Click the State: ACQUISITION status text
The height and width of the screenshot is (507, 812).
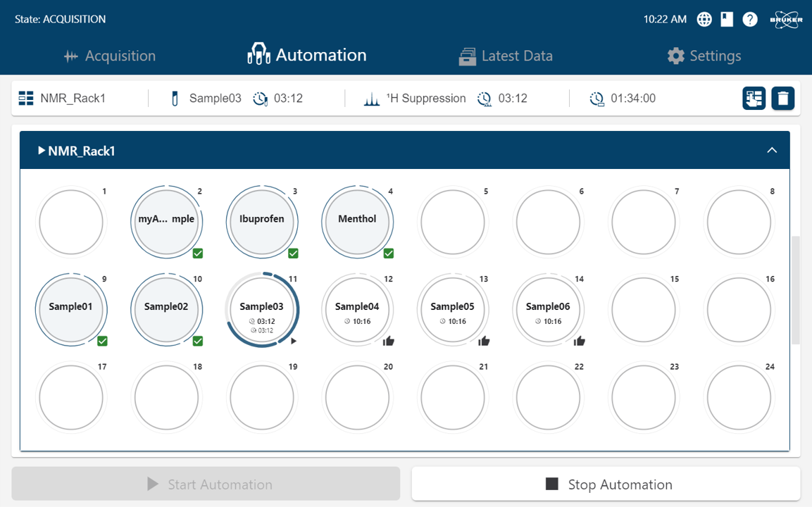(60, 19)
